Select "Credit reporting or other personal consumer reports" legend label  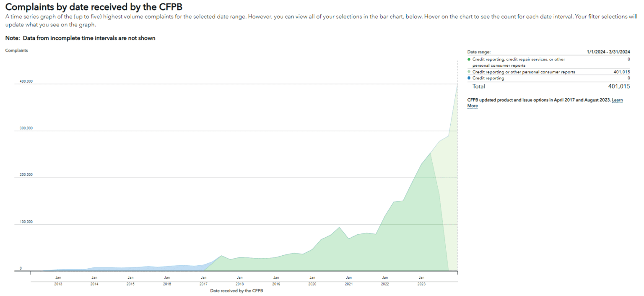pyautogui.click(x=524, y=72)
